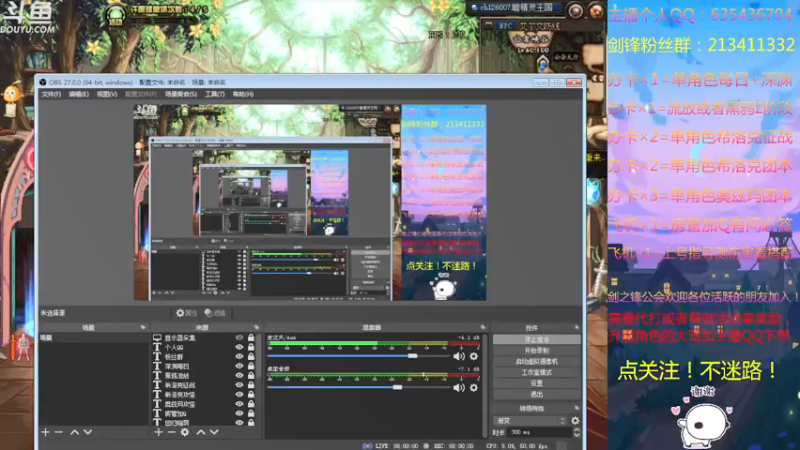Lock toggle for 深渊每日 source
Viewport: 800px width, 450px height.
pyautogui.click(x=251, y=366)
